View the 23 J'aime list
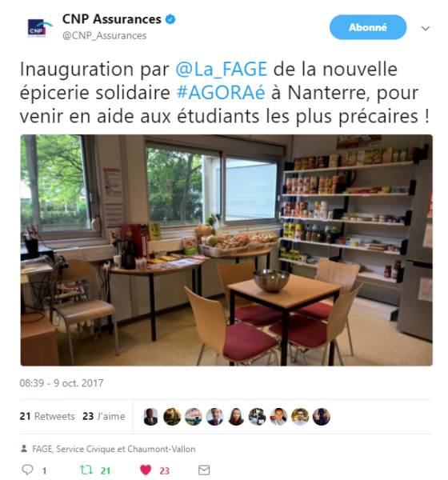Screen dimensions: 448x480 tap(104, 416)
